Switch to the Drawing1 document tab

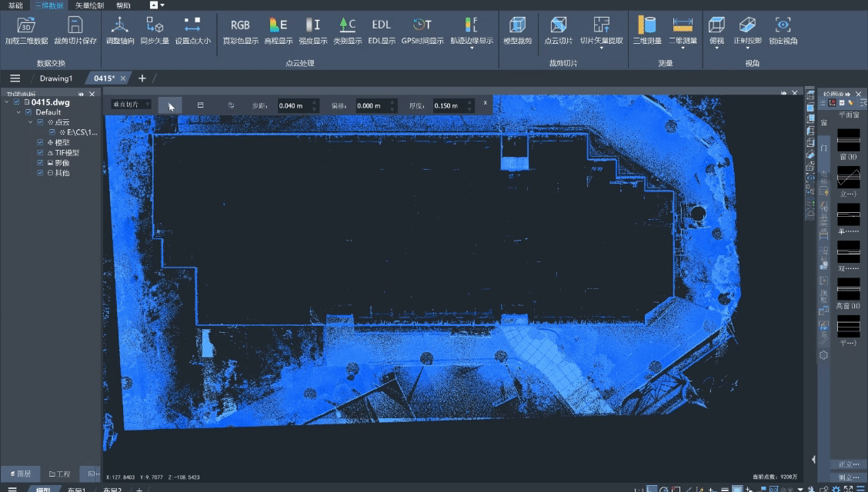coord(56,78)
